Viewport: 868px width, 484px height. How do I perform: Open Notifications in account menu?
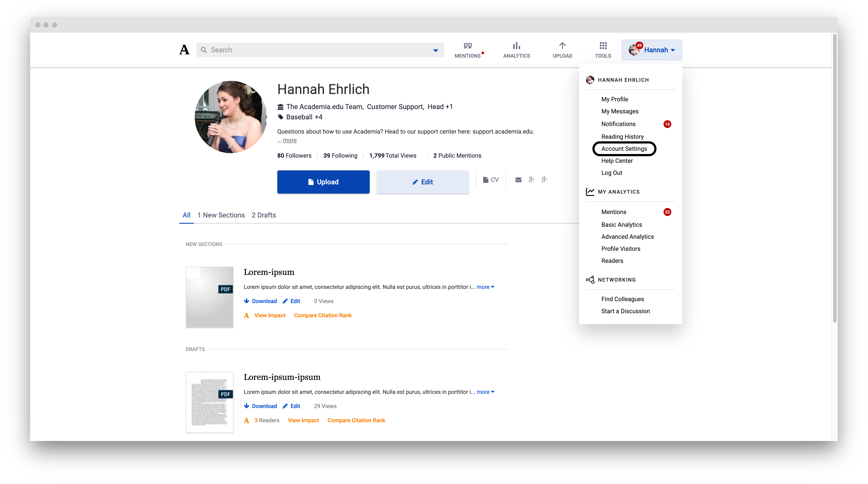[618, 124]
